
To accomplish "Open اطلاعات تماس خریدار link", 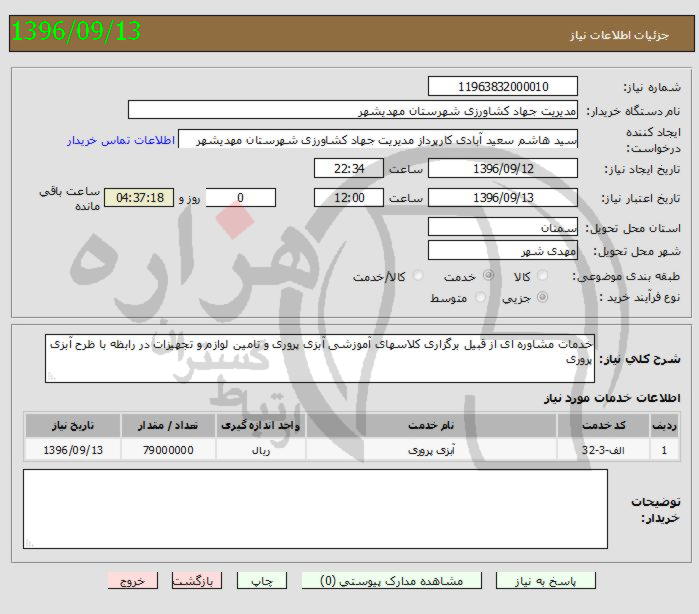I will pyautogui.click(x=121, y=140).
